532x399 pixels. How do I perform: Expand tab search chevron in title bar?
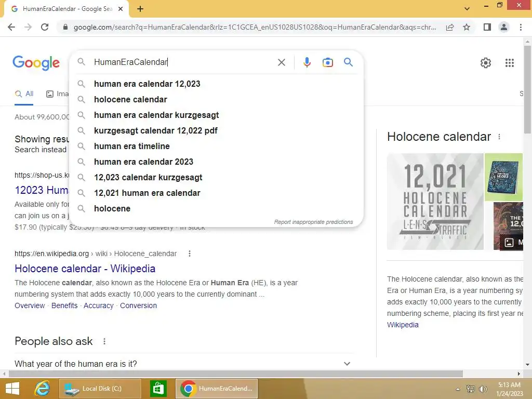coord(467,9)
